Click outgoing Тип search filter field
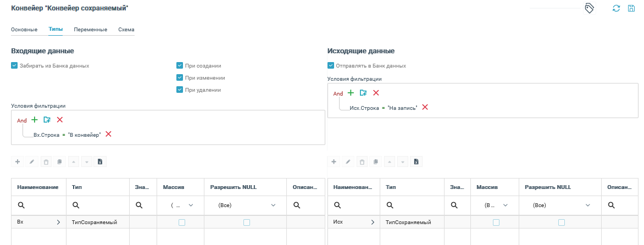The height and width of the screenshot is (245, 644). pyautogui.click(x=412, y=205)
